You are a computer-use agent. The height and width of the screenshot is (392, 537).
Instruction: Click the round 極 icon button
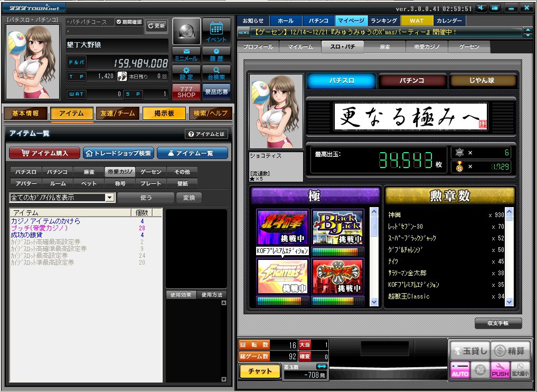tap(480, 370)
